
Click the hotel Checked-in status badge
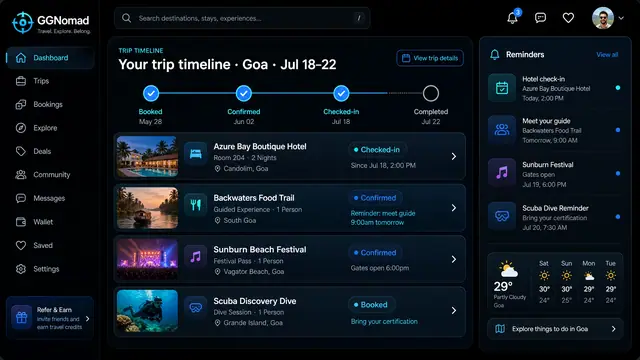point(377,150)
